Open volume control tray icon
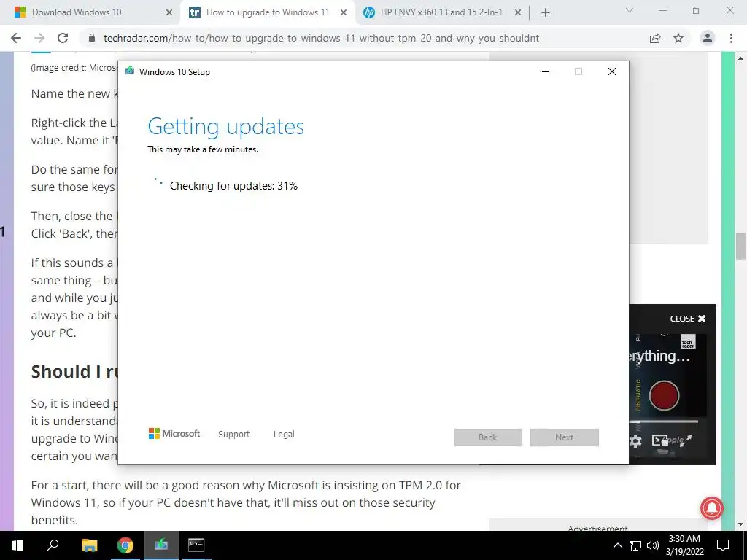 tap(653, 545)
